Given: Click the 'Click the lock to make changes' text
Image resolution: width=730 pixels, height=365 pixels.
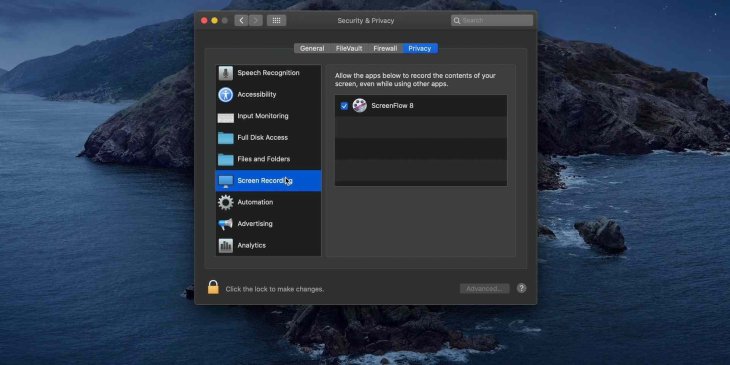Looking at the screenshot, I should [x=275, y=289].
